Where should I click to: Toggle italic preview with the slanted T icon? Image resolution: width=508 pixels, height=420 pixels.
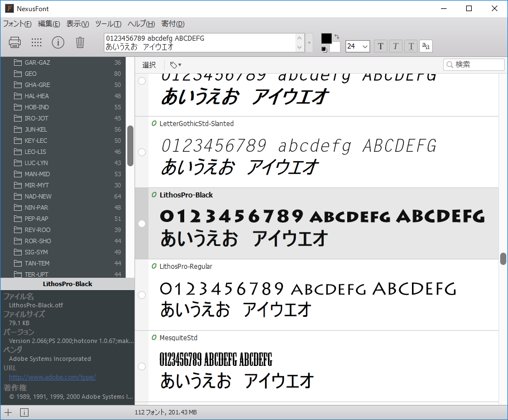pos(395,46)
